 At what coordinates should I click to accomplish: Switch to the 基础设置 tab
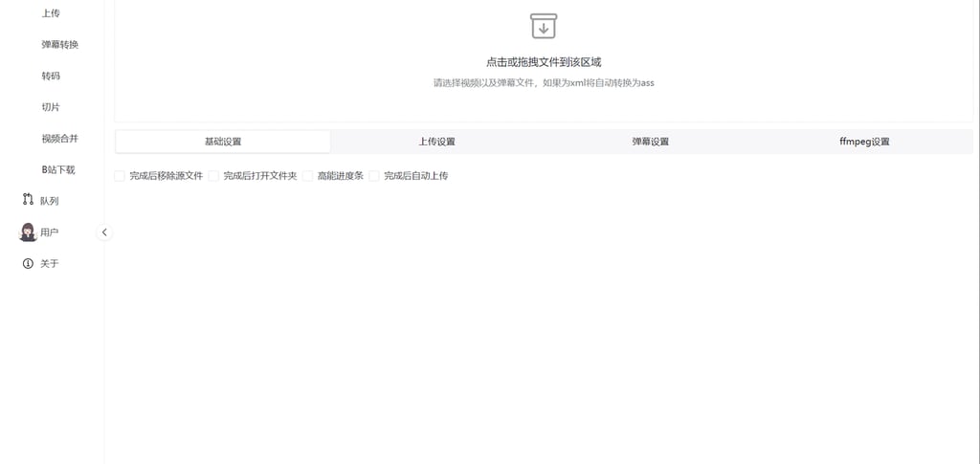pos(223,142)
